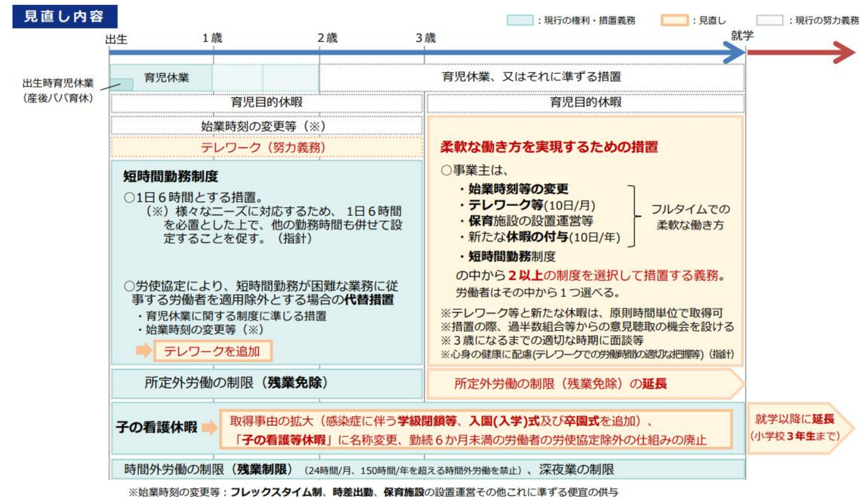
Task: Click the teal 現行の権利・措置義務 legend swatch
Action: [x=520, y=20]
